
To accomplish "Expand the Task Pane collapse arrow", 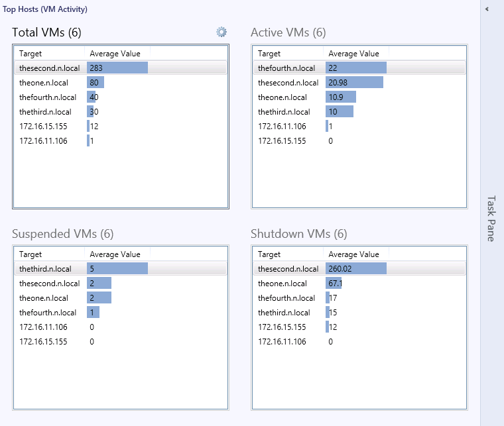I will pyautogui.click(x=487, y=9).
